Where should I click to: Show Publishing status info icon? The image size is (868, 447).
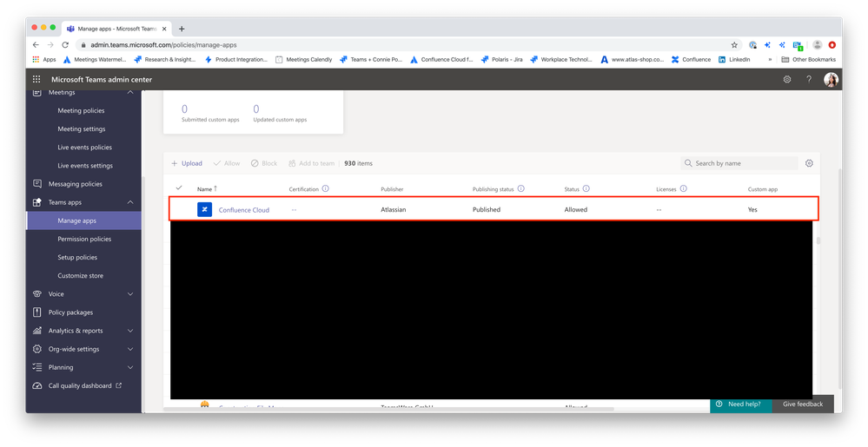point(521,188)
